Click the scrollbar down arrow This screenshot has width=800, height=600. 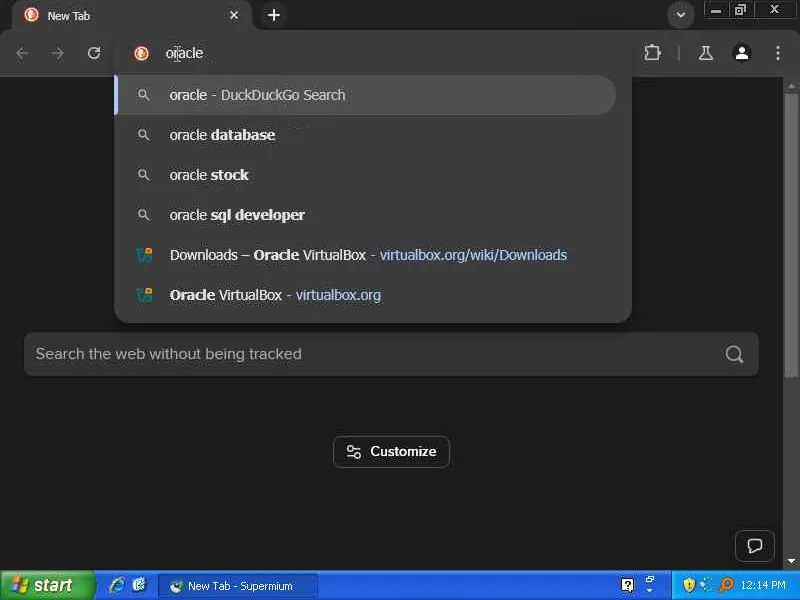(x=791, y=561)
